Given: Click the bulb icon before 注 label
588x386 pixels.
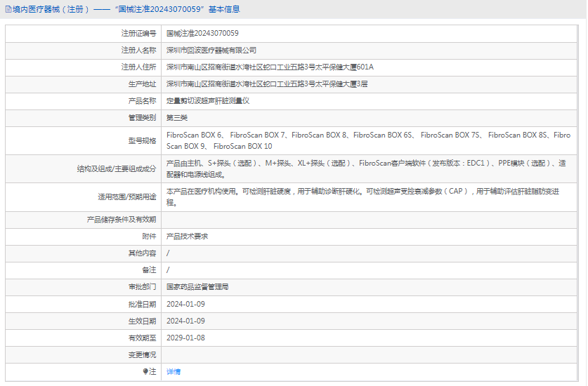Looking at the screenshot, I should tap(145, 371).
